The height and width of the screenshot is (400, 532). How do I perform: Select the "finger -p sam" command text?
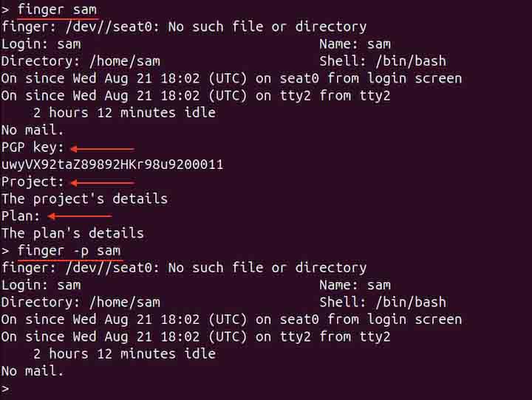coord(69,251)
